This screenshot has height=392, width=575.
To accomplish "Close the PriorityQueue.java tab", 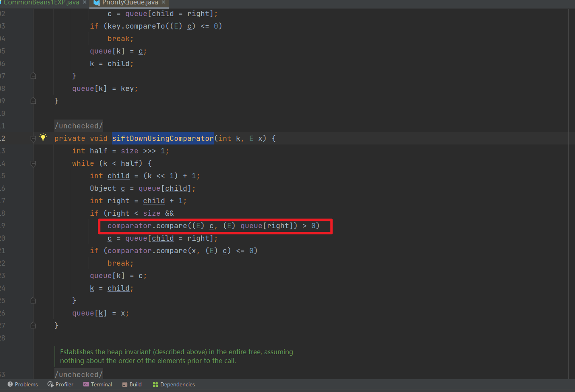I will [x=163, y=2].
